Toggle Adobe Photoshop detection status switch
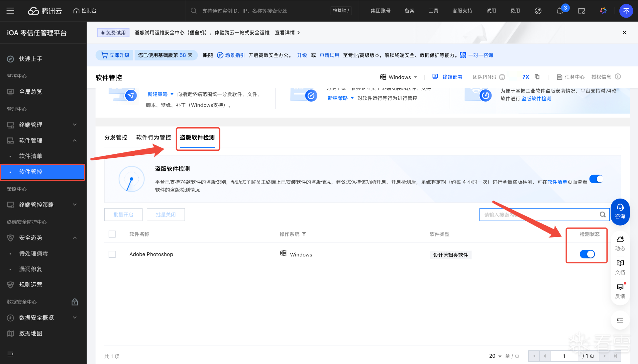This screenshot has height=364, width=638. 587,254
